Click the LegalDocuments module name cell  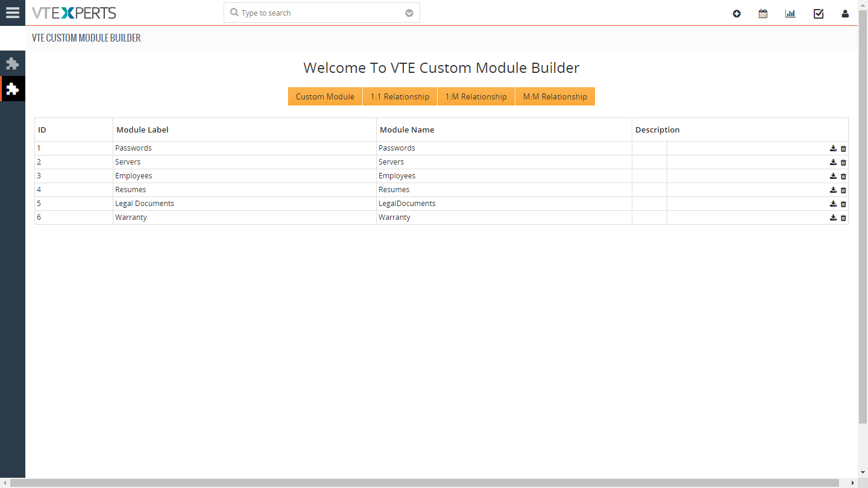coord(504,204)
